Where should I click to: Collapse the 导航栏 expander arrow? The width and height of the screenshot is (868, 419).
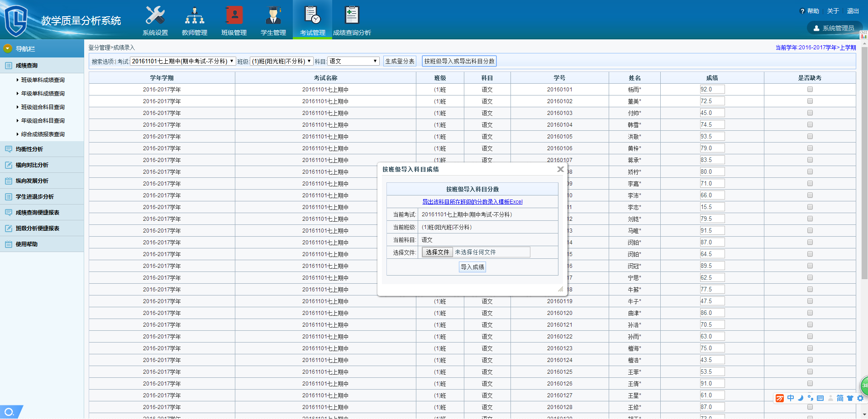pyautogui.click(x=8, y=48)
